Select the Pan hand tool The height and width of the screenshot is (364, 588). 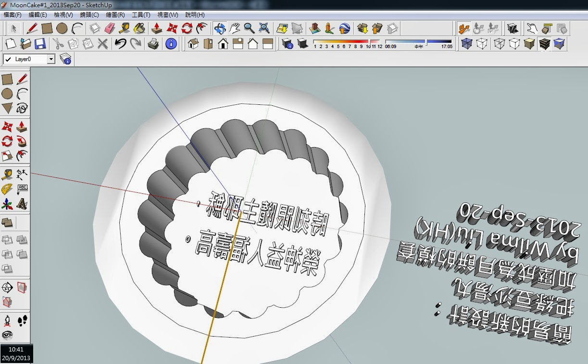point(235,28)
